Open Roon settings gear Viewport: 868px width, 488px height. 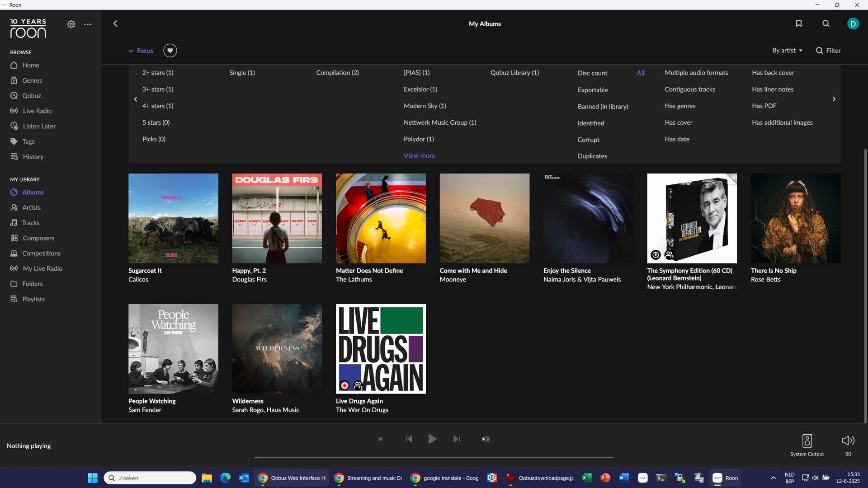coord(71,24)
